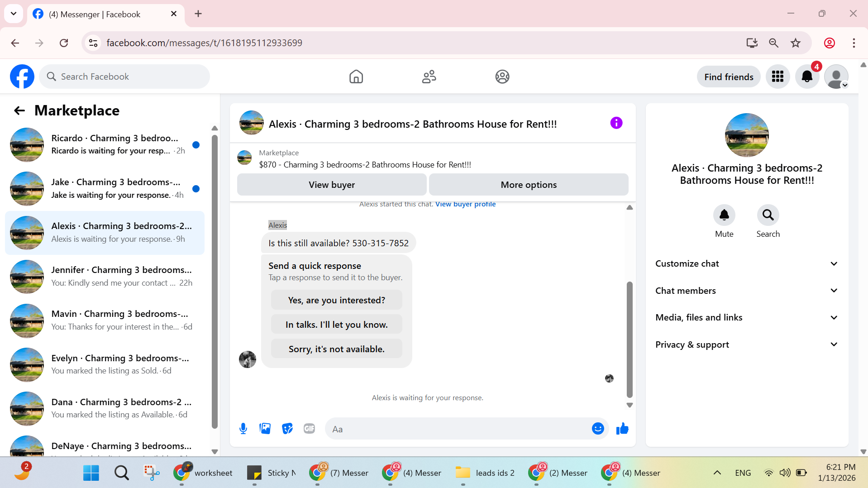Click the View buyer button
This screenshot has width=868, height=488.
pos(332,185)
